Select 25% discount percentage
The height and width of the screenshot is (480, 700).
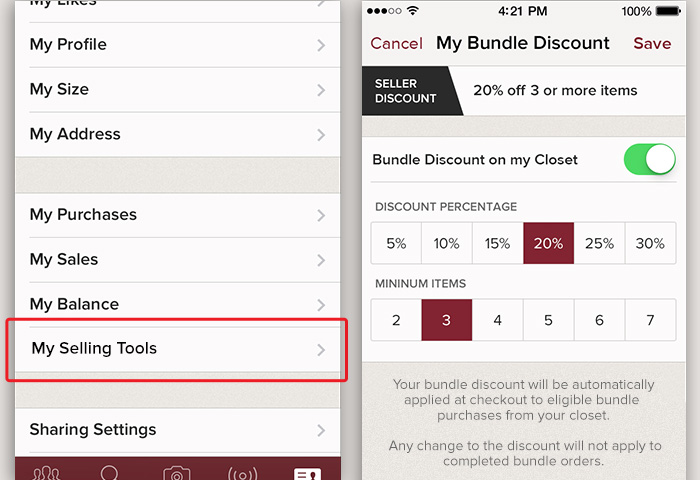click(x=599, y=243)
